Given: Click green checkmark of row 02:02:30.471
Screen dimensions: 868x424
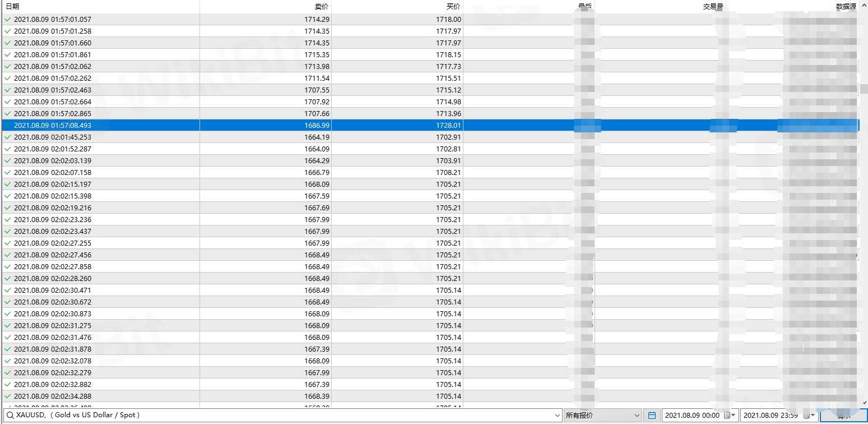Looking at the screenshot, I should (7, 291).
